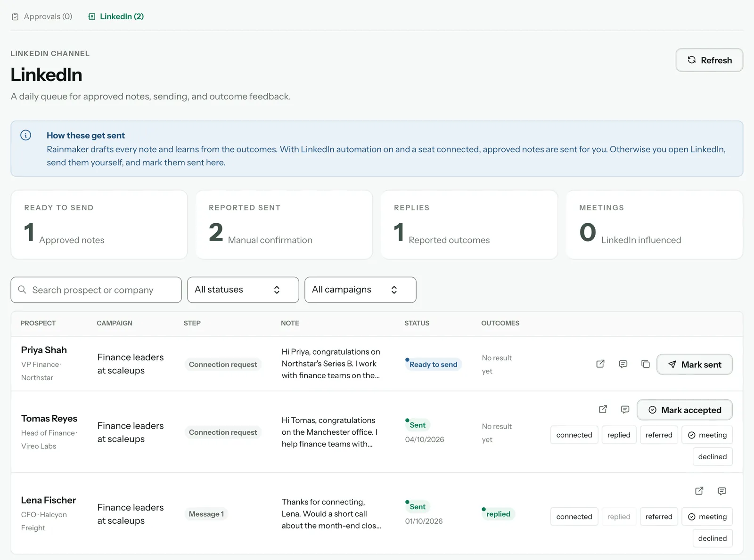This screenshot has width=754, height=560.
Task: Set Tomas Reyes outcome to referred
Action: pyautogui.click(x=659, y=435)
